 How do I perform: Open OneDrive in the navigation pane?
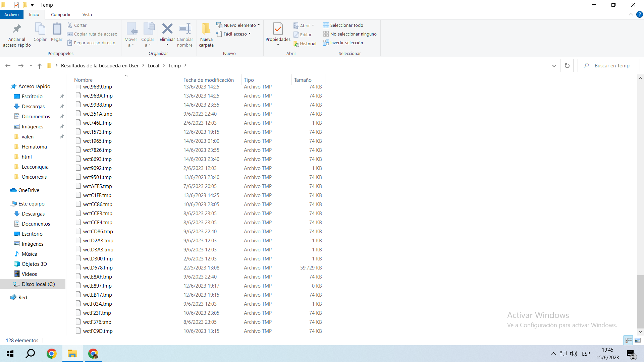tap(29, 190)
